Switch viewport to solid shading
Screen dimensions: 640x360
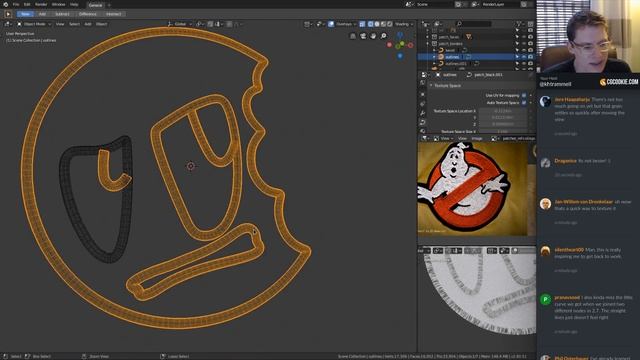[377, 24]
